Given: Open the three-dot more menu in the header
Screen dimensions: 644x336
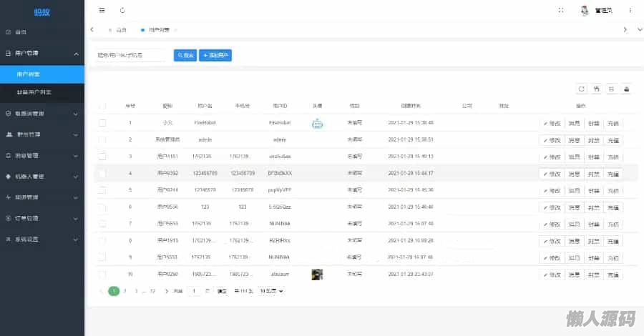Looking at the screenshot, I should [630, 10].
